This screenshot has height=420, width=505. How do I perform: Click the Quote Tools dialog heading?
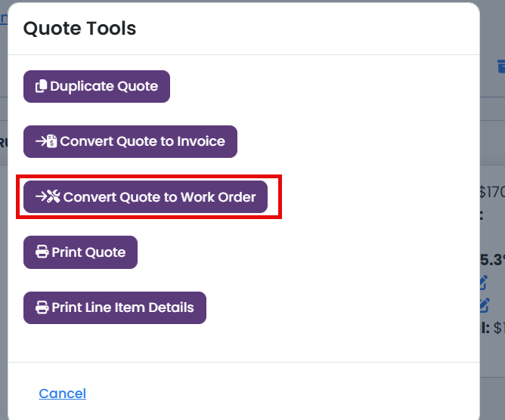tap(79, 28)
